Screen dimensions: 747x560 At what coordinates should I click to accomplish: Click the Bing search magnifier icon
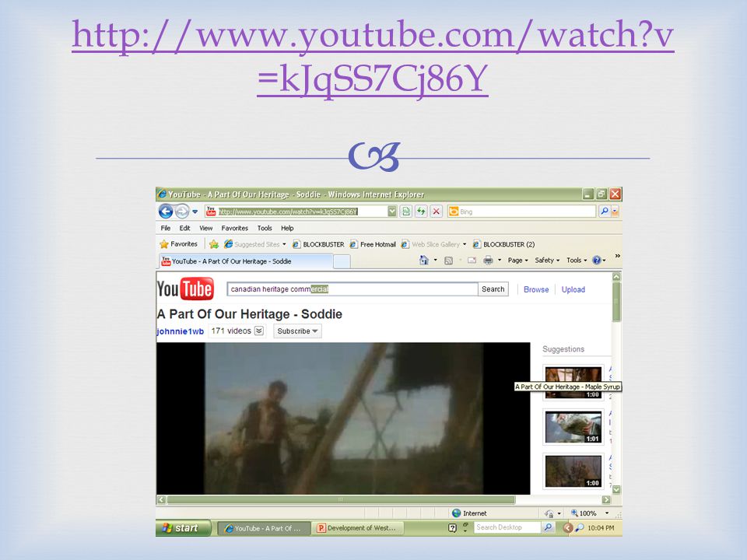pyautogui.click(x=605, y=211)
